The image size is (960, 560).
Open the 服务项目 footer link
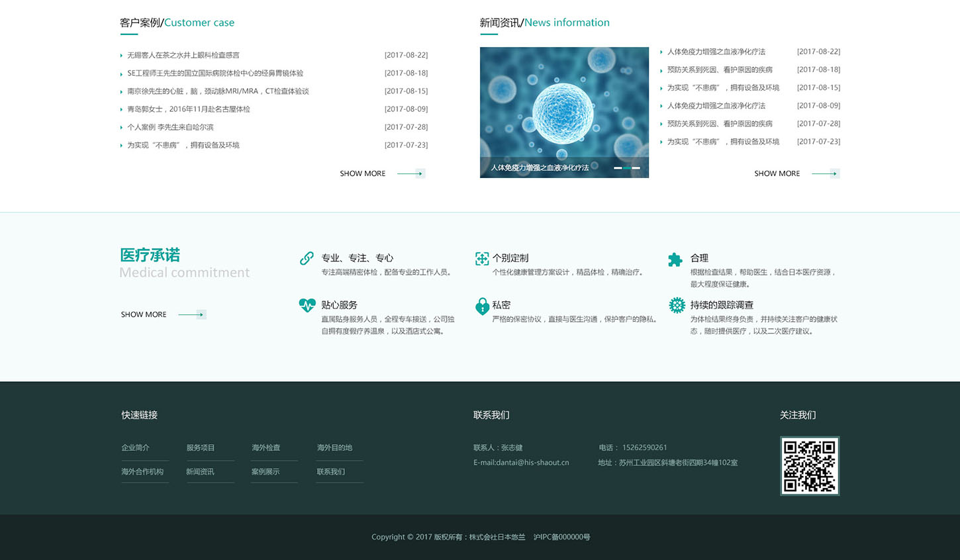tap(200, 448)
